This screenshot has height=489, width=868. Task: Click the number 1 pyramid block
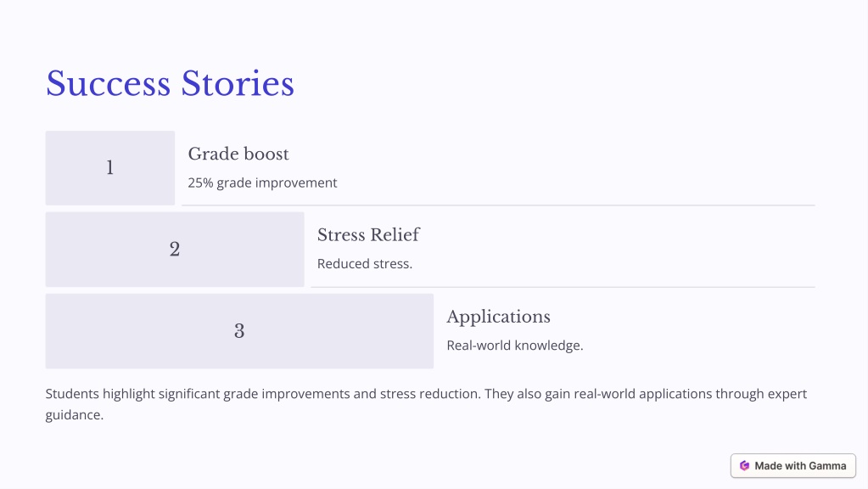click(x=110, y=168)
